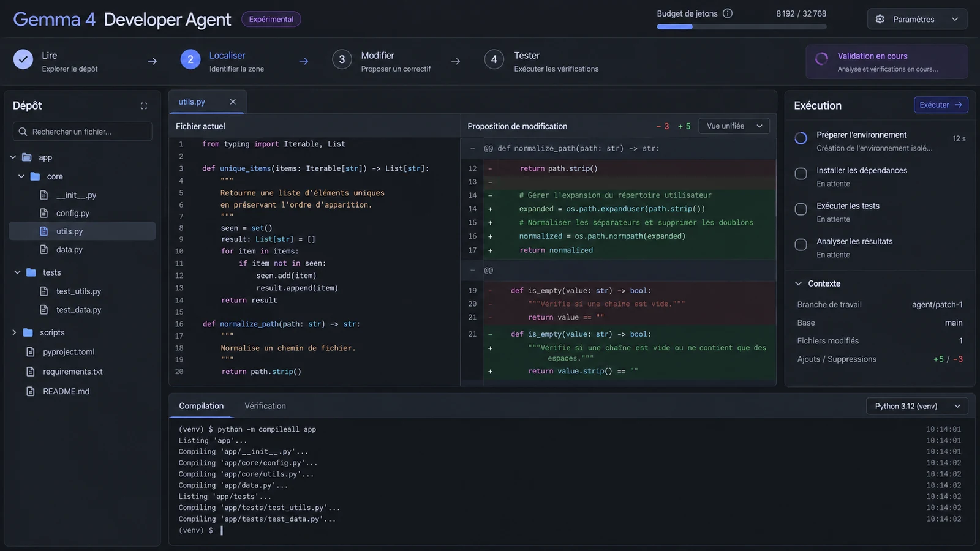980x551 pixels.
Task: Collapse the normalize_path diff hunk header
Action: tap(472, 148)
